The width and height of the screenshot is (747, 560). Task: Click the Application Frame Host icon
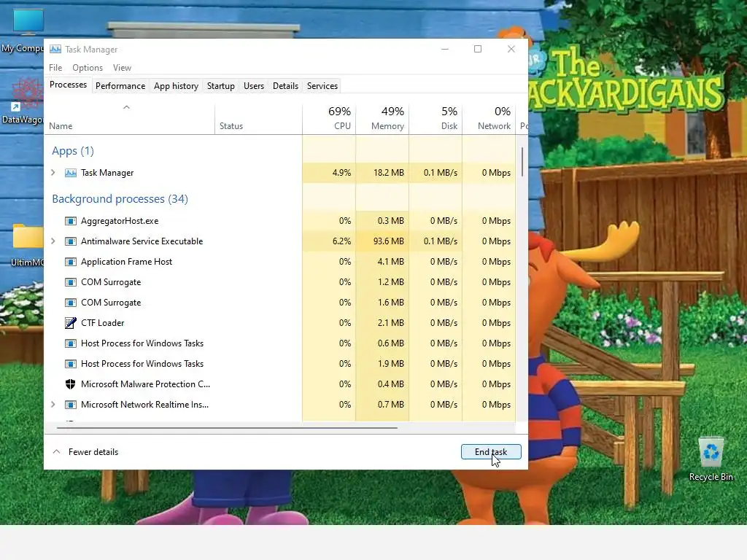pos(71,262)
